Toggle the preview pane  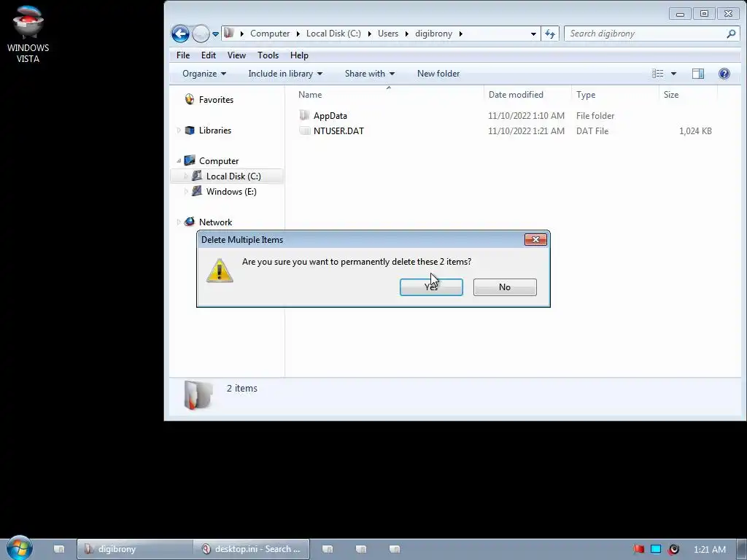coord(698,74)
